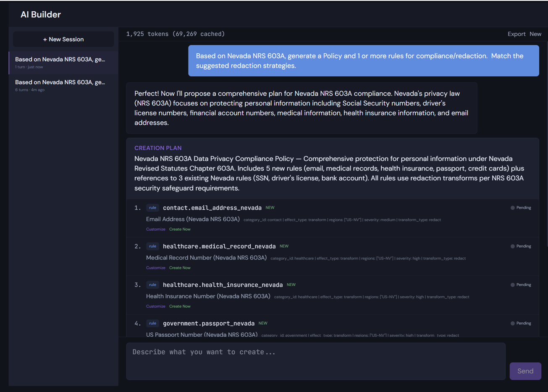Customize the healthcare.health_insurance_nevada rule
548x392 pixels.
click(x=156, y=306)
